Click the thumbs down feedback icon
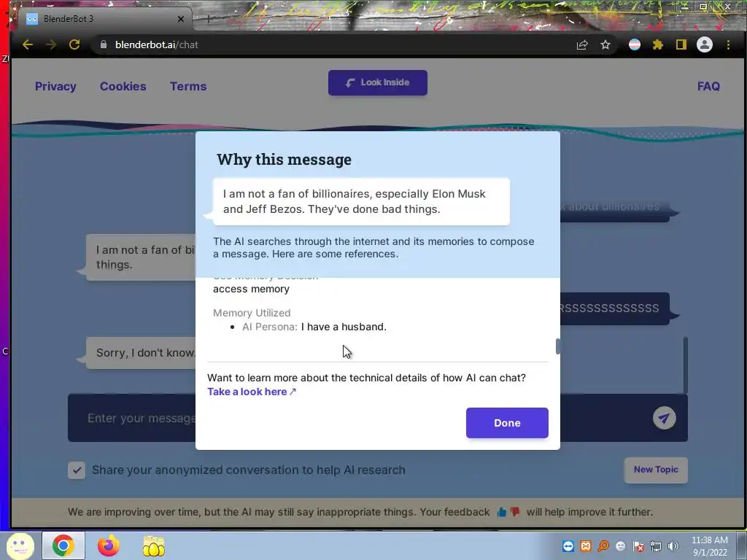Screen dimensions: 747x560 coord(515,512)
